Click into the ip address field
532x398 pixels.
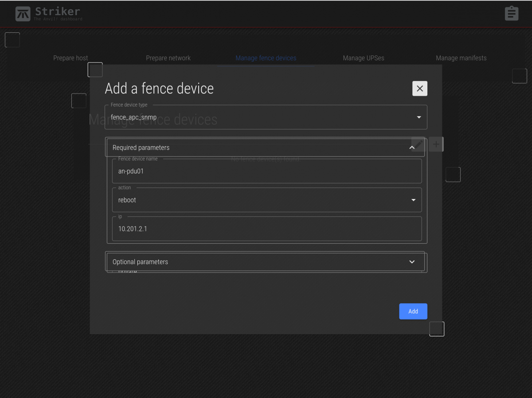(x=266, y=229)
